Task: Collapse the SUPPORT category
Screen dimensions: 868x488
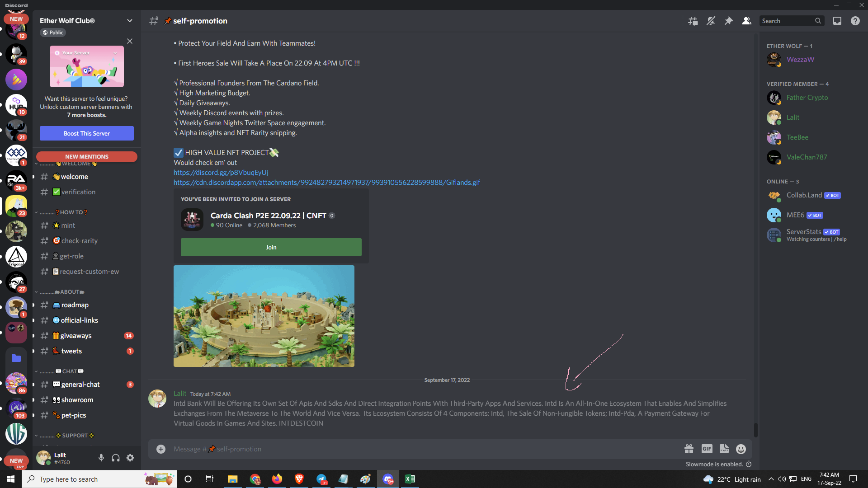Action: [65, 436]
